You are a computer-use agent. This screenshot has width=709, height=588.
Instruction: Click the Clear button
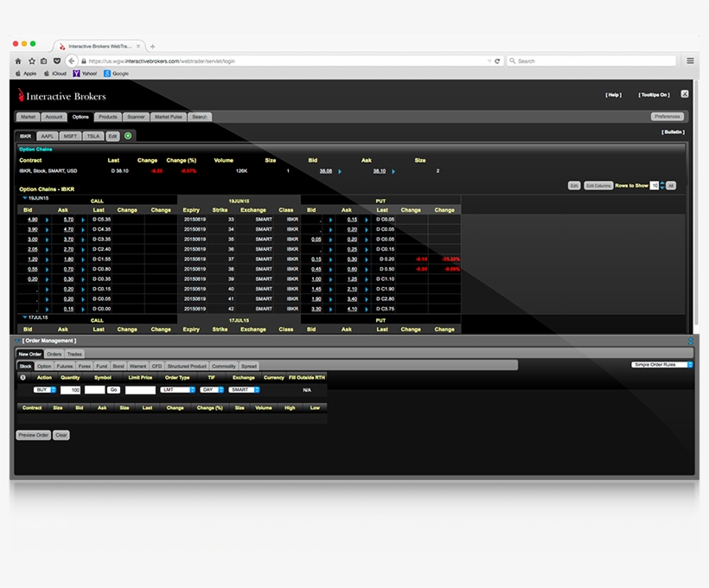[x=61, y=435]
